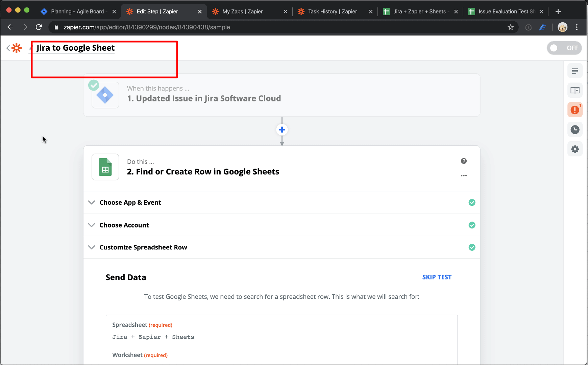Click green check beside Choose Account
The height and width of the screenshot is (365, 588).
pyautogui.click(x=472, y=225)
